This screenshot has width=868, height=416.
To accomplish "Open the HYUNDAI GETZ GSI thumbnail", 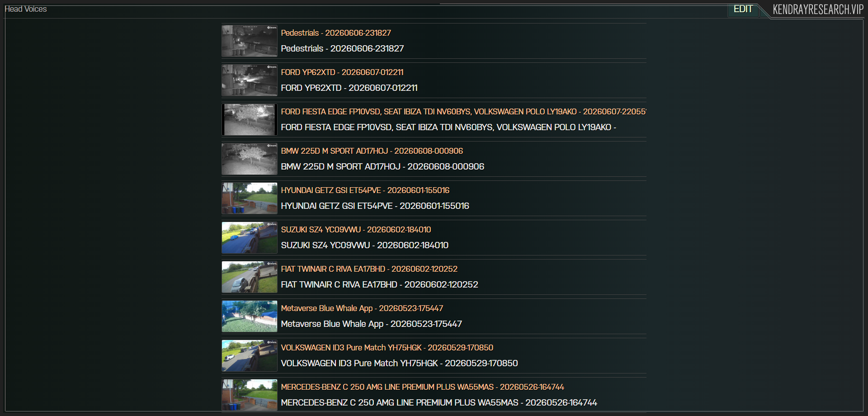I will 250,198.
